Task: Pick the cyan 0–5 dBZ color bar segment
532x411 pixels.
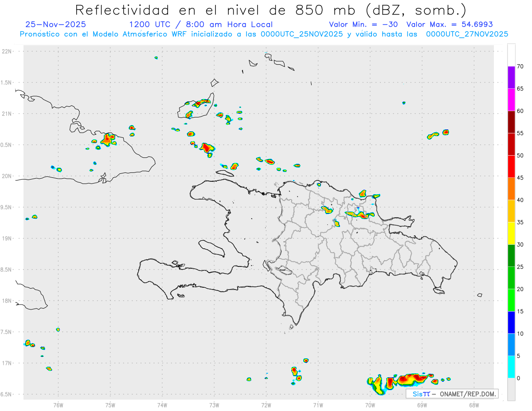Action: pyautogui.click(x=511, y=367)
